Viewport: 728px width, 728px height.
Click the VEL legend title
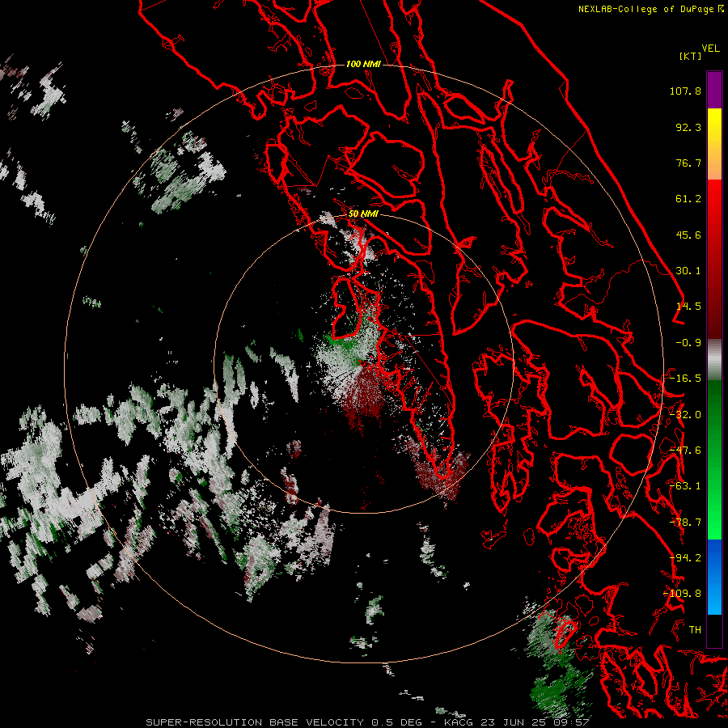[711, 49]
